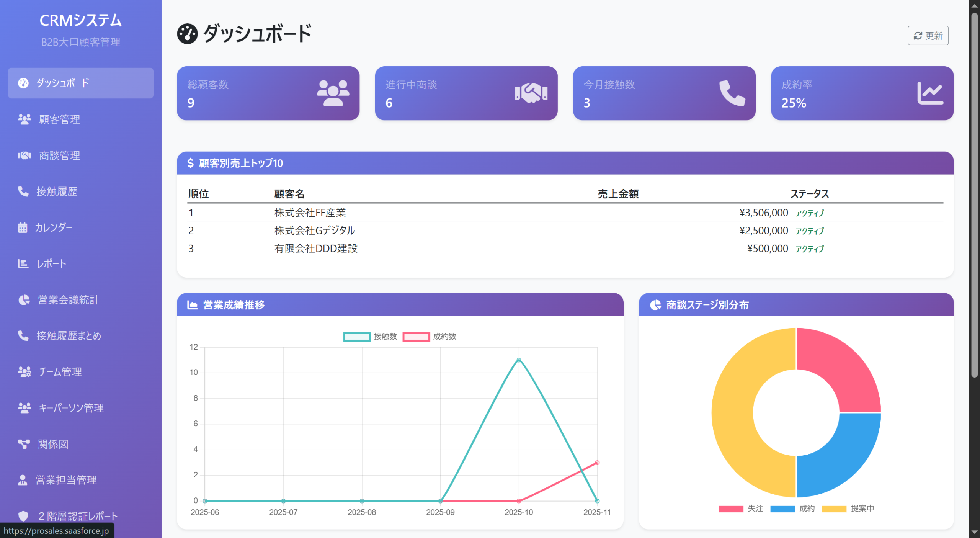Click アクティブ status for 株式会社FF産業
The image size is (980, 538).
pos(810,213)
